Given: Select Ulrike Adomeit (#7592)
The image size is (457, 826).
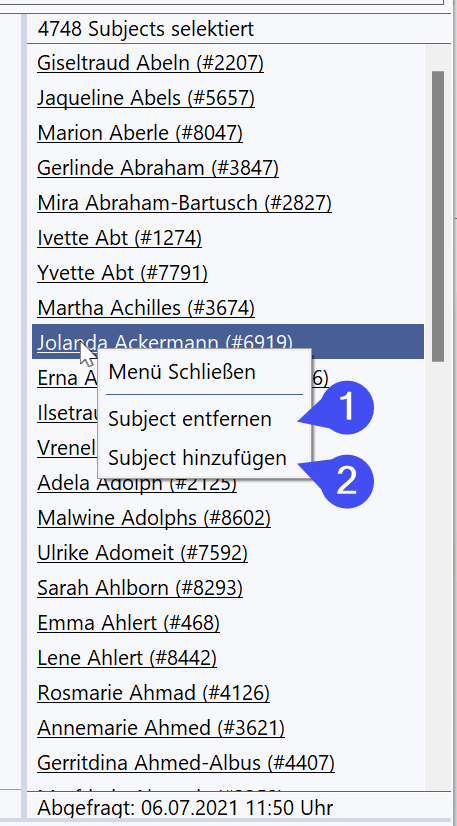Looking at the screenshot, I should click(142, 553).
